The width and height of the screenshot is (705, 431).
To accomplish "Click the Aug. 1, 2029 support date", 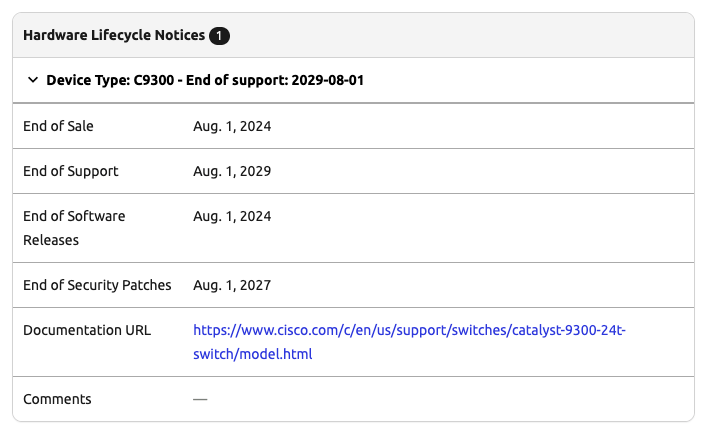I will (x=232, y=171).
